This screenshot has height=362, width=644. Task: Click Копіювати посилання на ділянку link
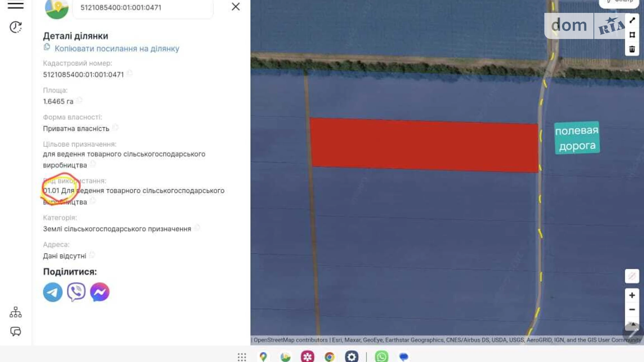coord(117,49)
